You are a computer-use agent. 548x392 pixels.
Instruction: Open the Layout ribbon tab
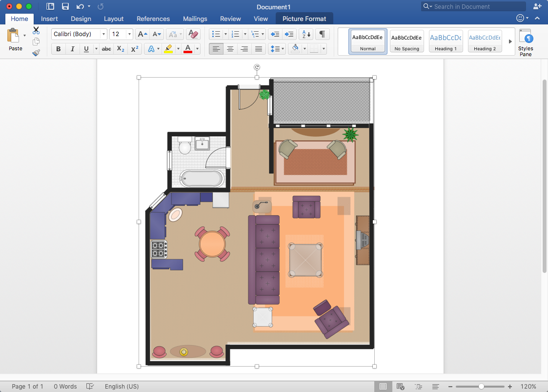coord(114,19)
